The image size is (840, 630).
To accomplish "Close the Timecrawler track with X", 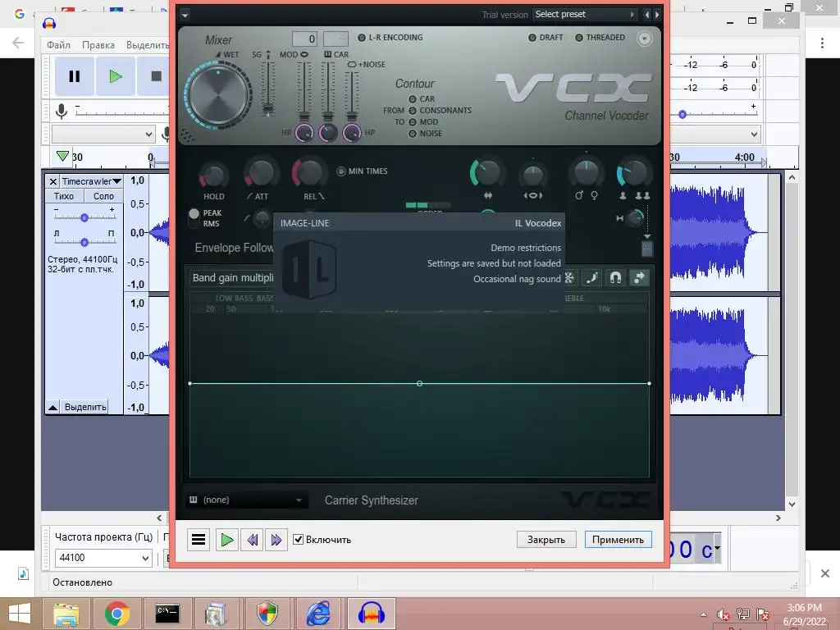I will (52, 181).
